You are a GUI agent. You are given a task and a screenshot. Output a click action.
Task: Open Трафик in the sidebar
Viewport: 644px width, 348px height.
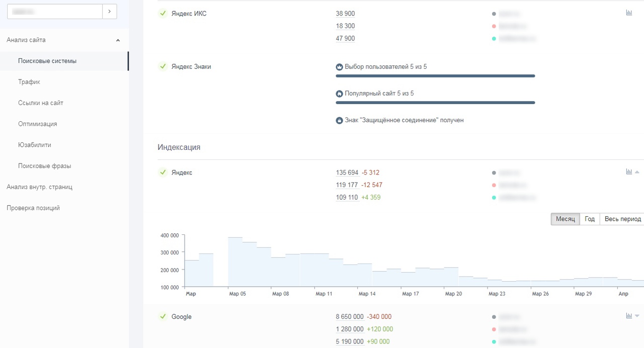29,82
